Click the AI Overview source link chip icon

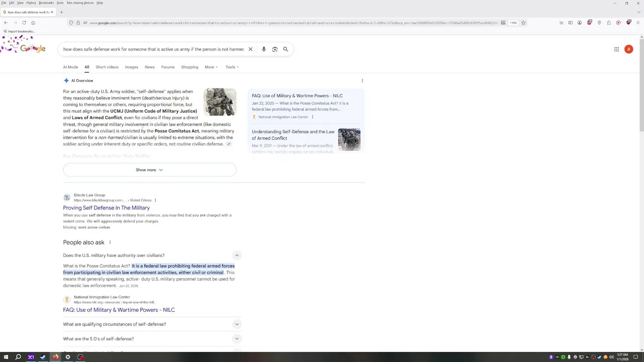(x=228, y=144)
